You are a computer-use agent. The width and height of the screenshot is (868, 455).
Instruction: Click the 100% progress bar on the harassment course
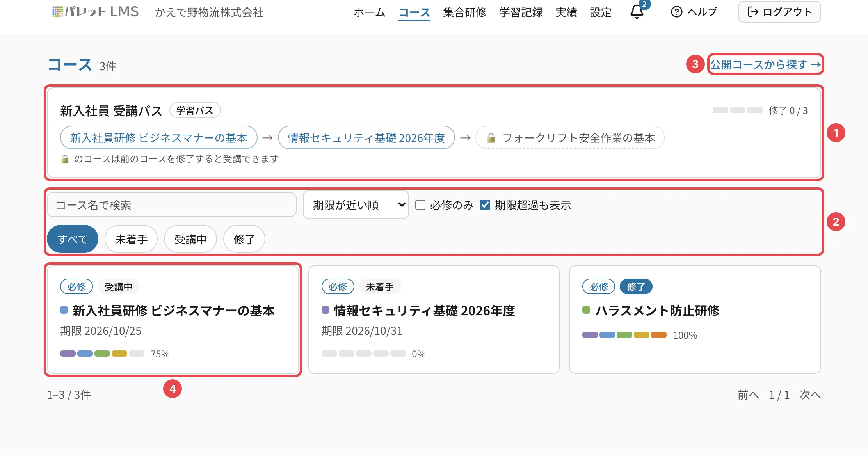[x=624, y=335]
